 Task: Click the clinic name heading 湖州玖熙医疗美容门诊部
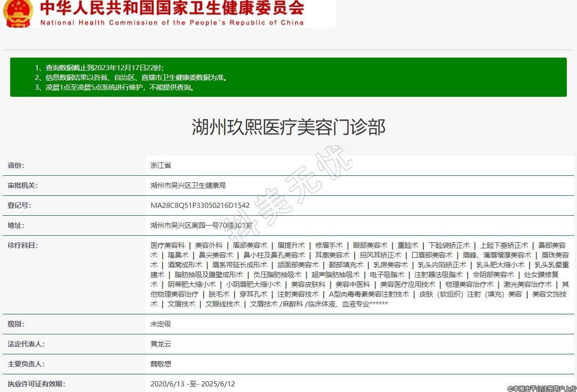click(x=288, y=127)
